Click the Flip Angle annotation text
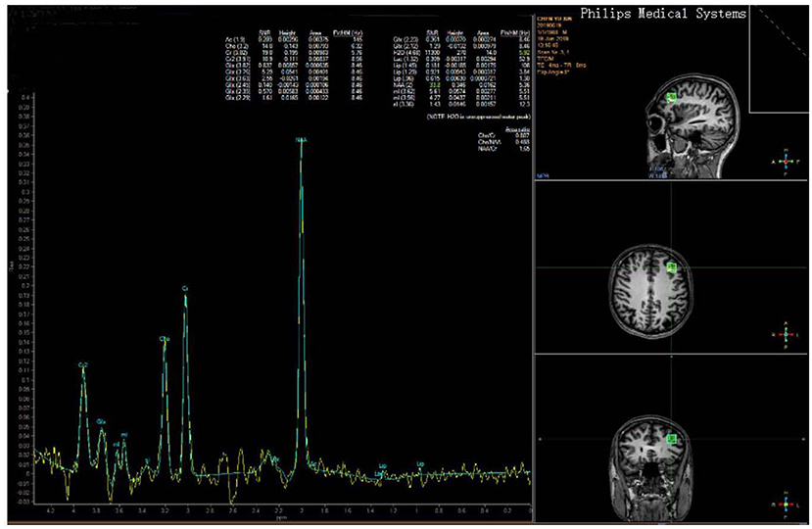Viewport: 812px width, 529px height. [x=553, y=72]
